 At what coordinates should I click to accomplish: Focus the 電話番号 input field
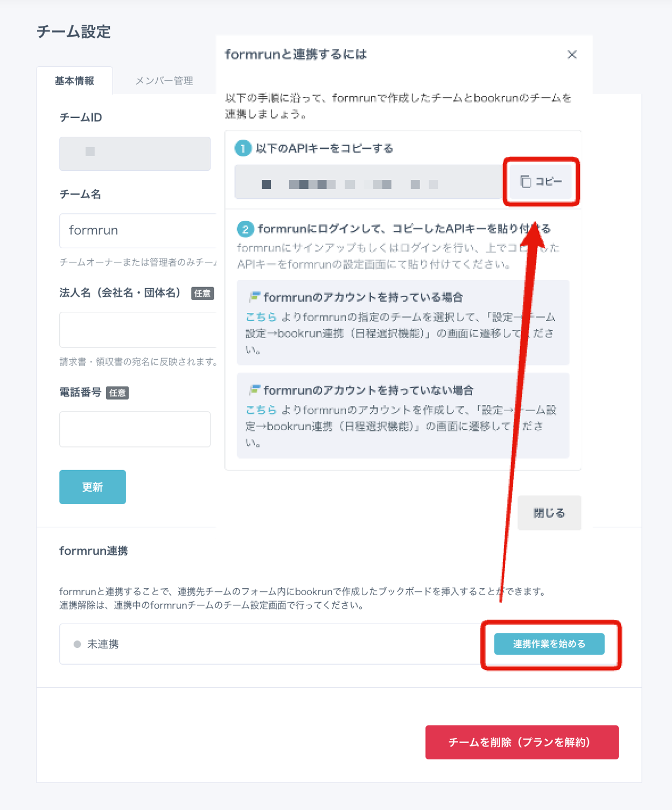[135, 429]
